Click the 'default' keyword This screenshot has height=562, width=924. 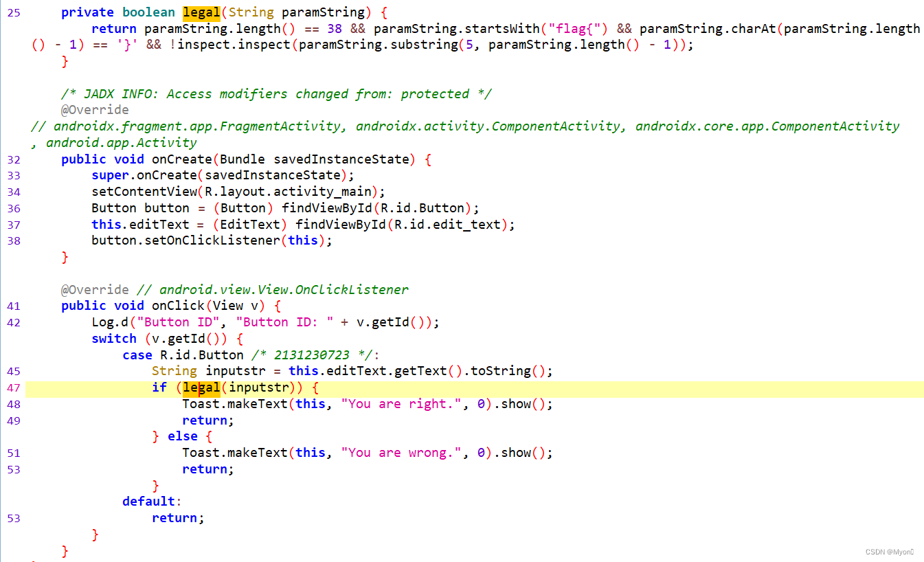[148, 502]
